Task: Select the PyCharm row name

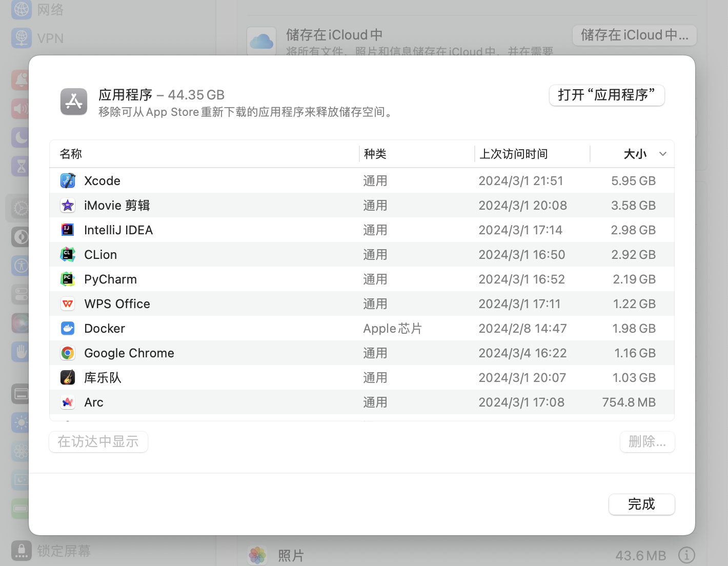Action: pos(110,279)
